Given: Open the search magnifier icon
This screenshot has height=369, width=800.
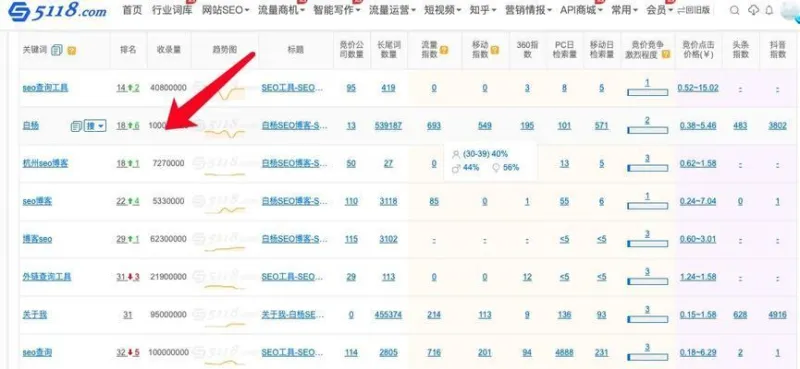Looking at the screenshot, I should (735, 10).
